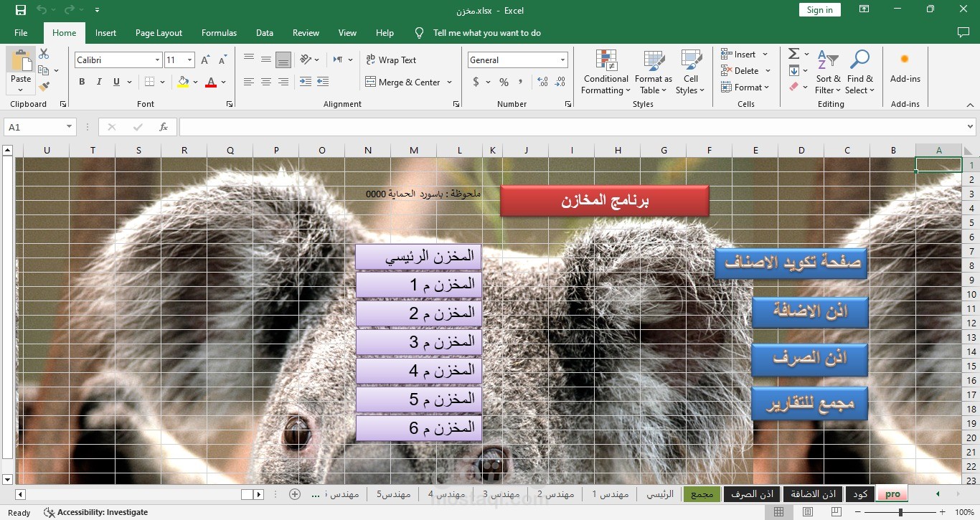This screenshot has height=520, width=980.
Task: Click مجمع للتقارير blue button
Action: click(x=810, y=405)
